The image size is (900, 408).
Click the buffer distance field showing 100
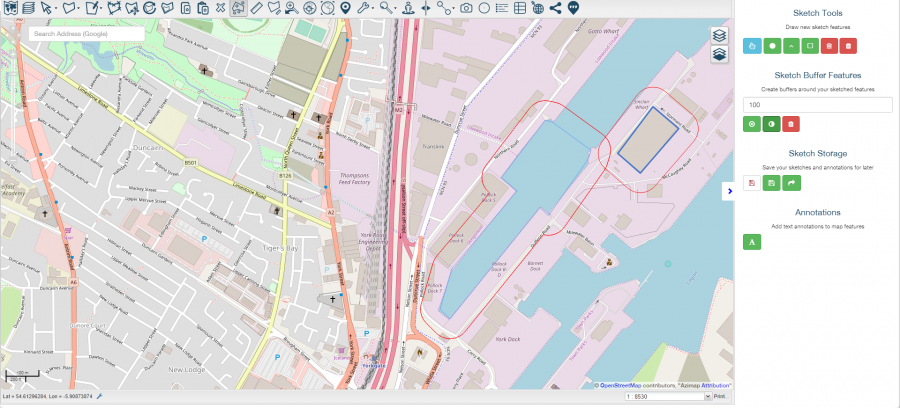coord(817,105)
